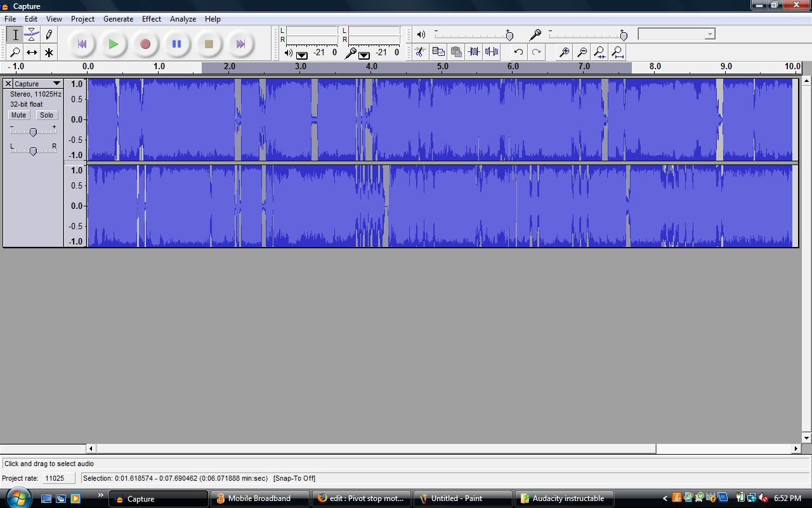The height and width of the screenshot is (508, 812).
Task: Click Silence selection icon
Action: point(492,52)
